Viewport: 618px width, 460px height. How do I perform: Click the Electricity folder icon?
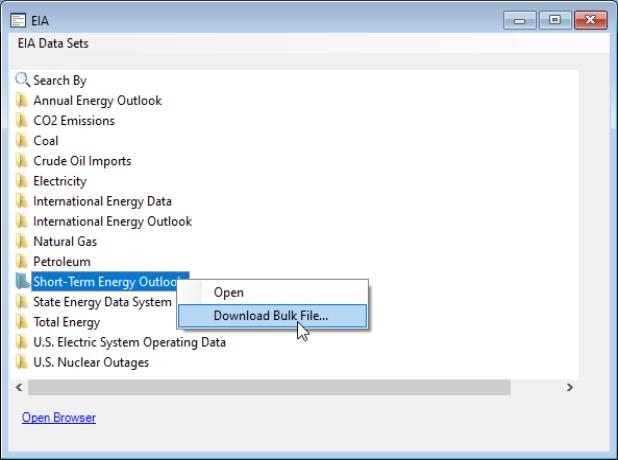click(22, 181)
